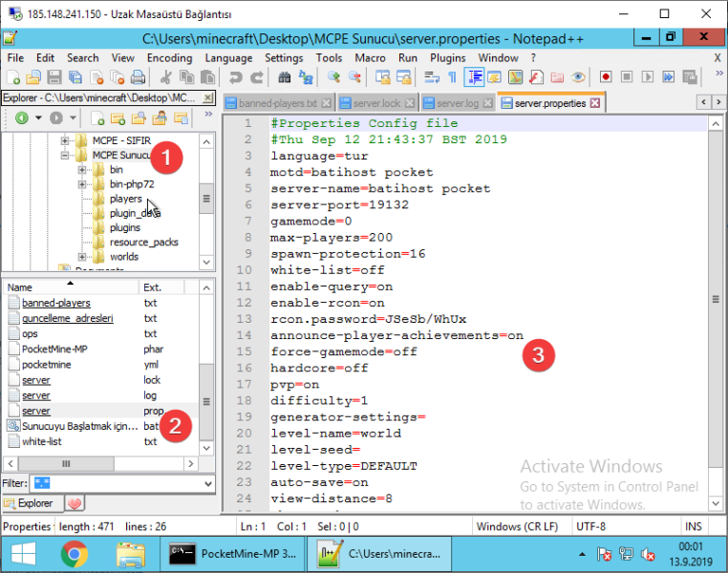Expand the MCPE - SIFIR folder node
Viewport: 728px width, 573px height.
(x=65, y=140)
